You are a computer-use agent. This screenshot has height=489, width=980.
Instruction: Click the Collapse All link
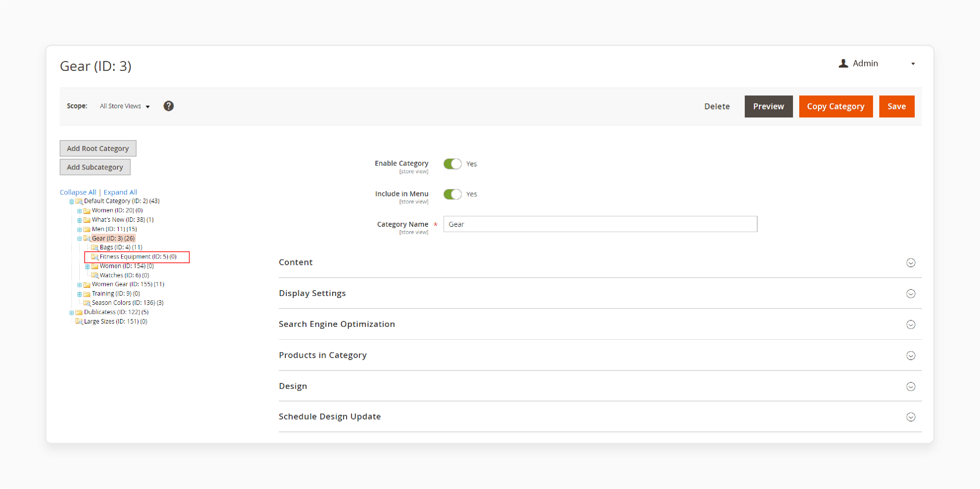pos(78,192)
